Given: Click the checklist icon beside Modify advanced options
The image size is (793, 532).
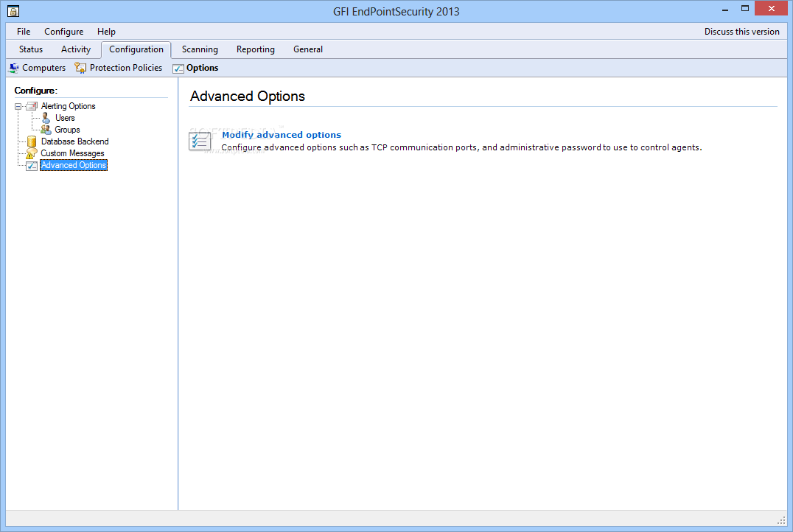Looking at the screenshot, I should point(200,141).
